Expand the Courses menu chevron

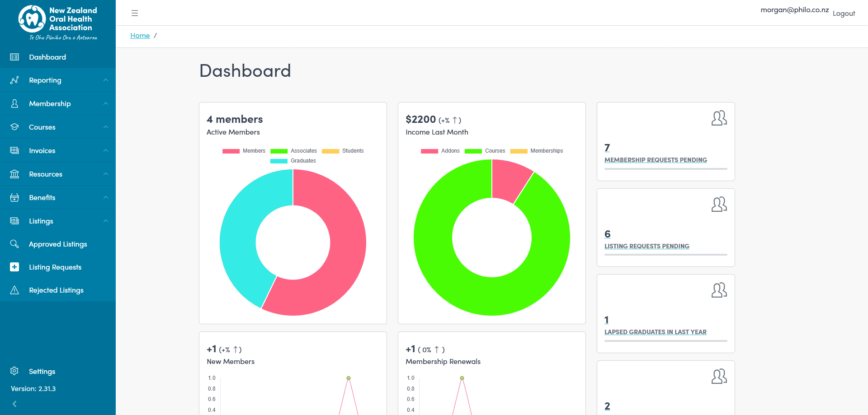[x=106, y=127]
